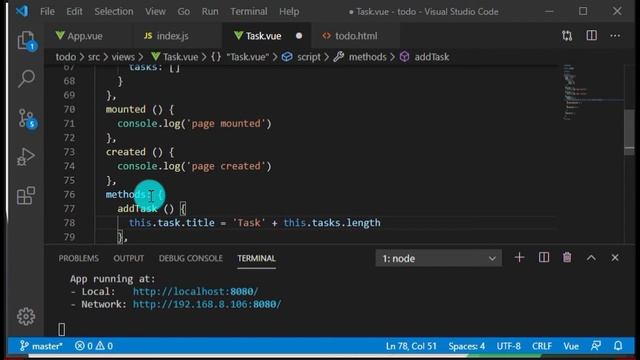Click terminal cursor prompt area

[61, 329]
